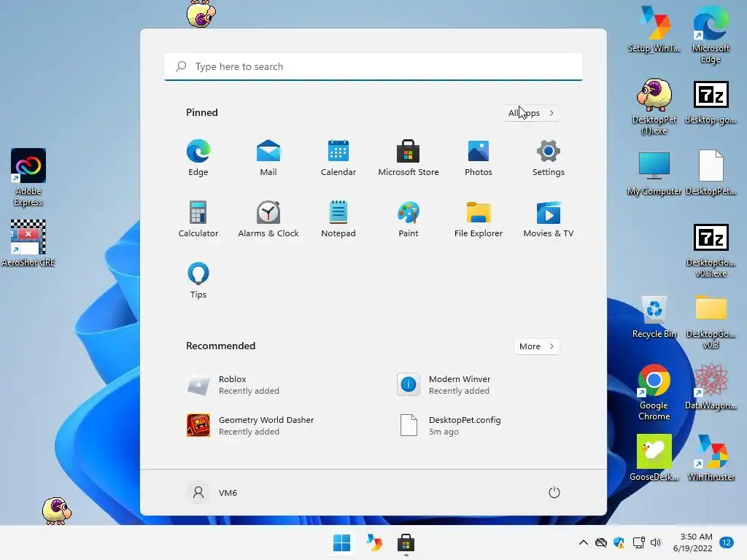
Task: Open the Paint app
Action: [409, 219]
